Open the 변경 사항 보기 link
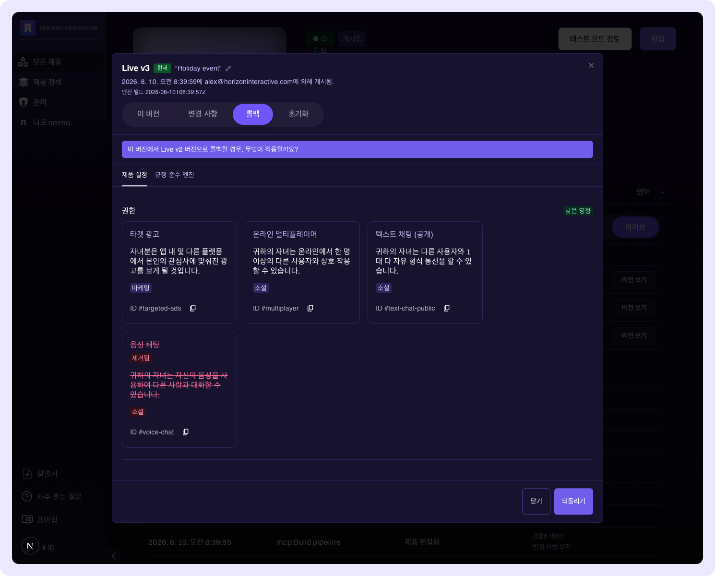The height and width of the screenshot is (588, 727). [x=551, y=547]
